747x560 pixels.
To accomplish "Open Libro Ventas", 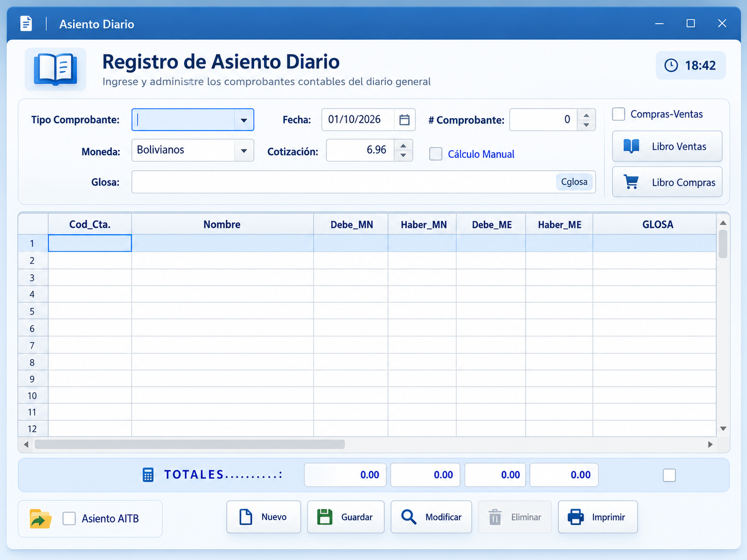I will (x=667, y=146).
